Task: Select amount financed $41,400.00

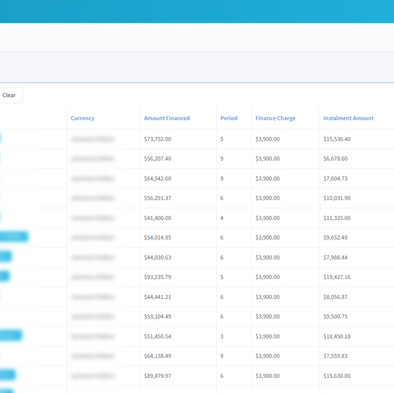Action: point(157,218)
